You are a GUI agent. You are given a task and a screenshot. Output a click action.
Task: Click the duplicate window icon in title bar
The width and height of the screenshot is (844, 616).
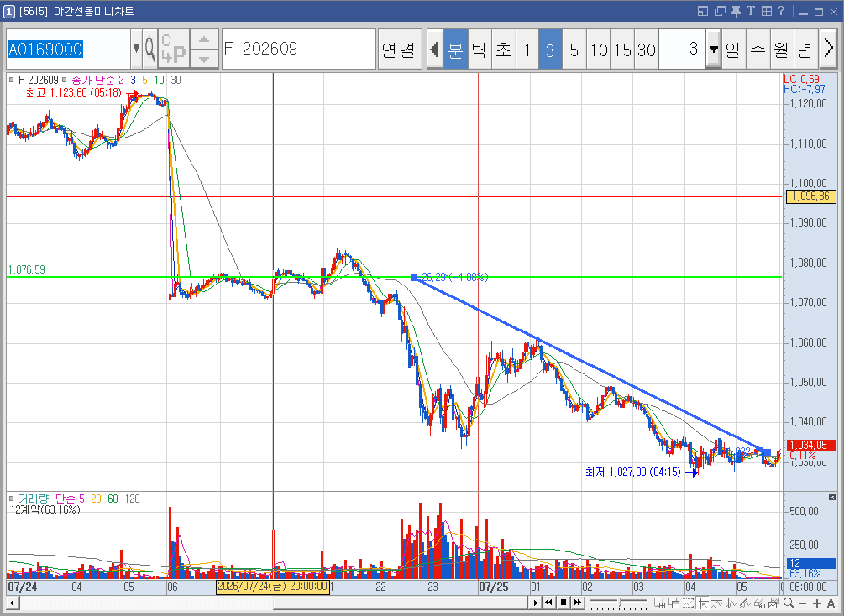point(720,11)
